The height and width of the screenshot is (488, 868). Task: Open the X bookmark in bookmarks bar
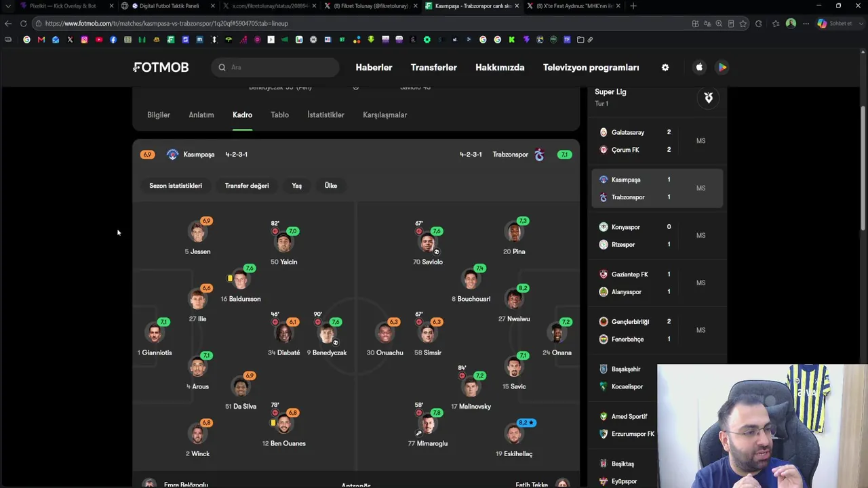pyautogui.click(x=70, y=39)
